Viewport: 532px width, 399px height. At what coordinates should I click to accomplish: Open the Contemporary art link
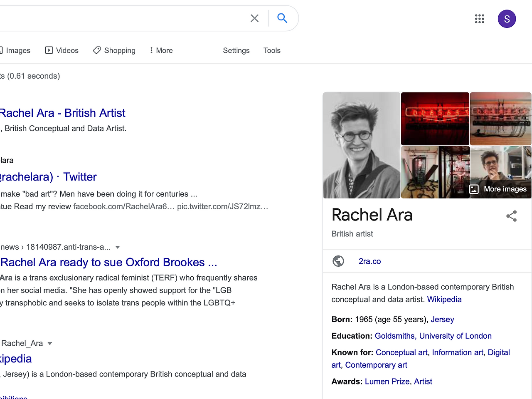coord(376,365)
